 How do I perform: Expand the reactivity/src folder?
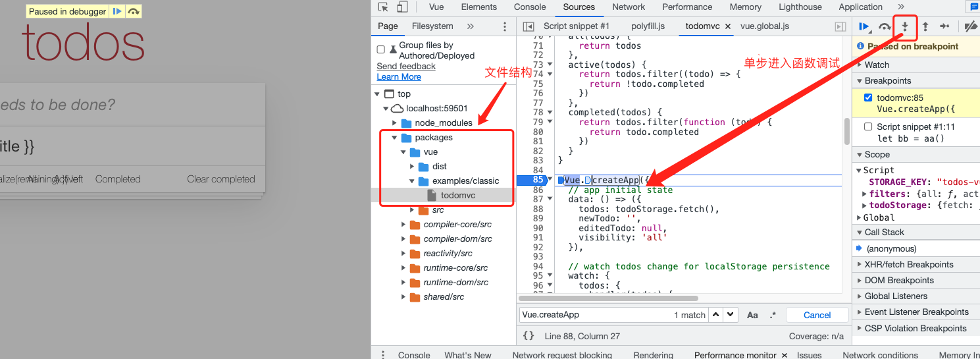(x=403, y=254)
